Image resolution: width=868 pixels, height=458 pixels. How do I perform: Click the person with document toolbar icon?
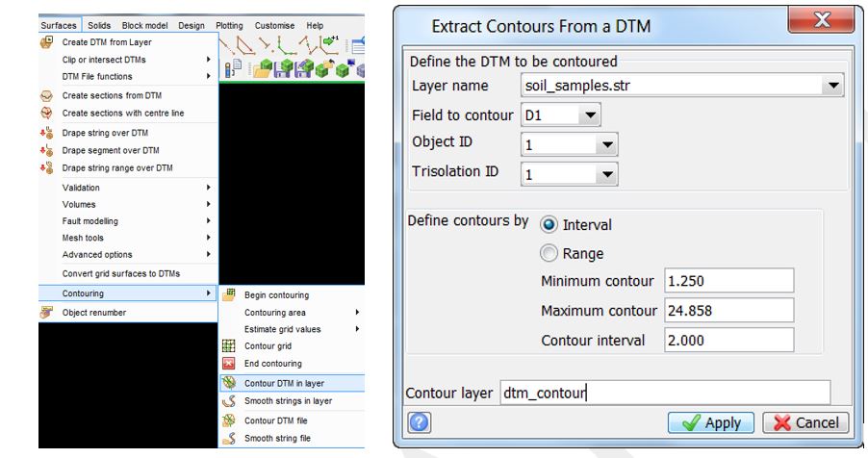click(233, 68)
